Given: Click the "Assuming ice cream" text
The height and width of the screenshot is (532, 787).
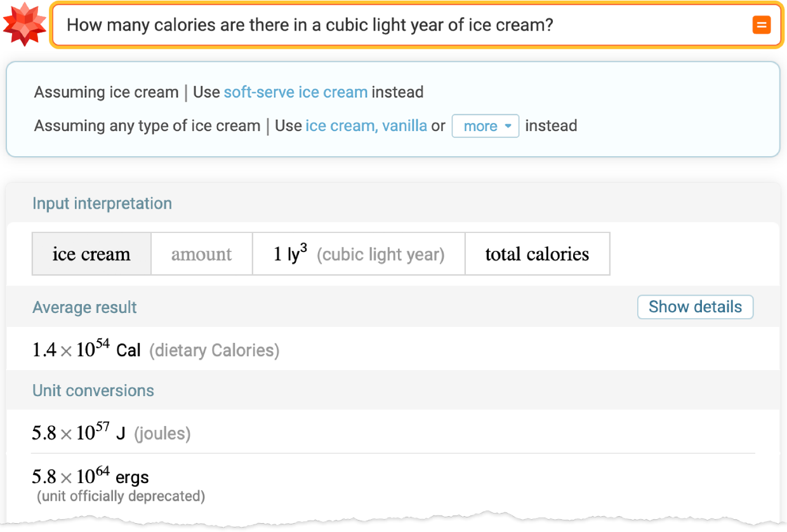Looking at the screenshot, I should click(x=106, y=92).
